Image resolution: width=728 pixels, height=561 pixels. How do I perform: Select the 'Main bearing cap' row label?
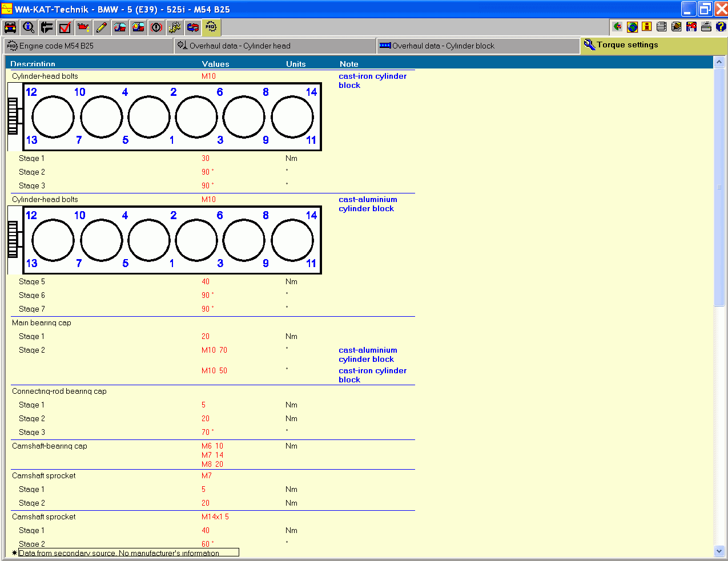tap(42, 323)
